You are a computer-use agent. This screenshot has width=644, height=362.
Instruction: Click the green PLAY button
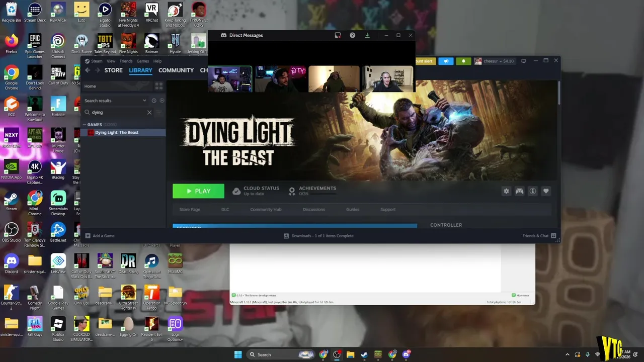(198, 191)
